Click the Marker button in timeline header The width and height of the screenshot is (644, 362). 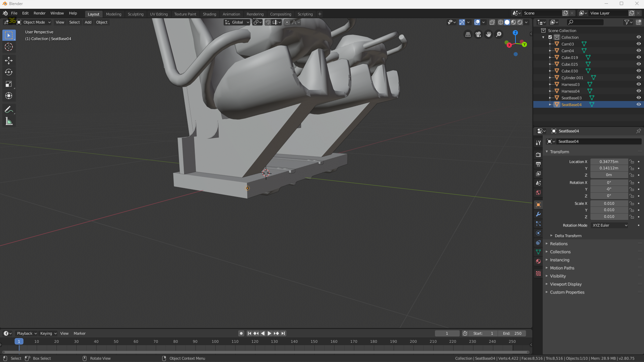pyautogui.click(x=79, y=333)
